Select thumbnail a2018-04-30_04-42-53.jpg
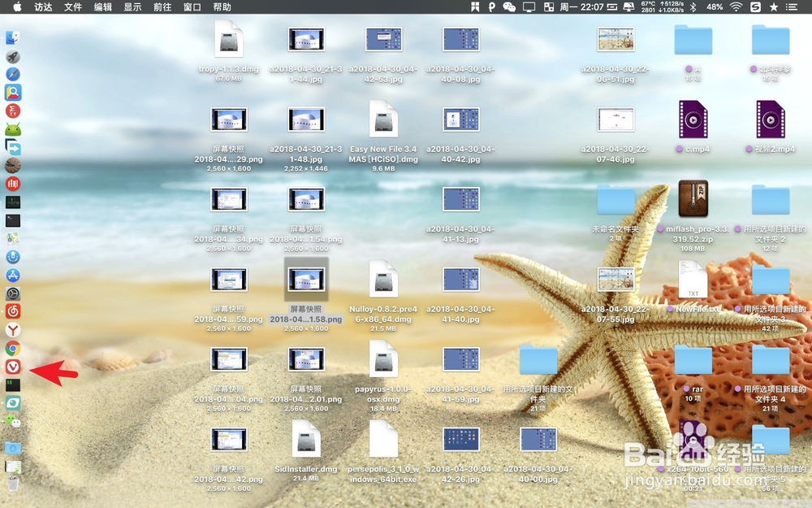Viewport: 812px width, 508px height. [383, 39]
